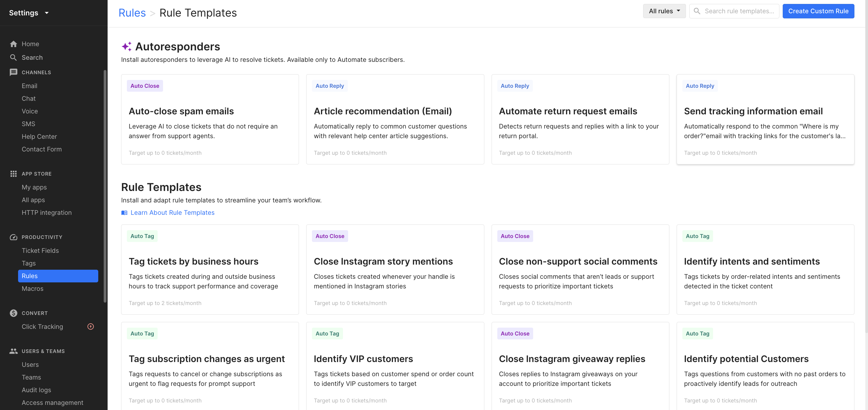Open Ticket Fields settings
Viewport: 868px width, 410px height.
click(x=40, y=251)
